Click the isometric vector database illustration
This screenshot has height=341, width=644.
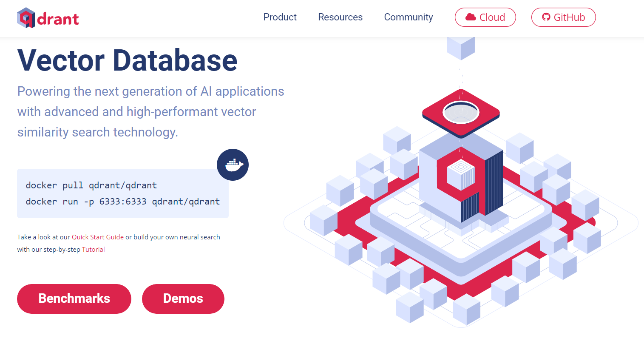(461, 183)
